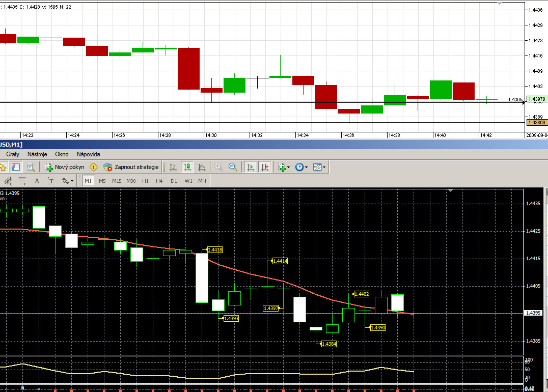Click the 1.4395 price level marker
The height and width of the screenshot is (392, 548).
(533, 313)
